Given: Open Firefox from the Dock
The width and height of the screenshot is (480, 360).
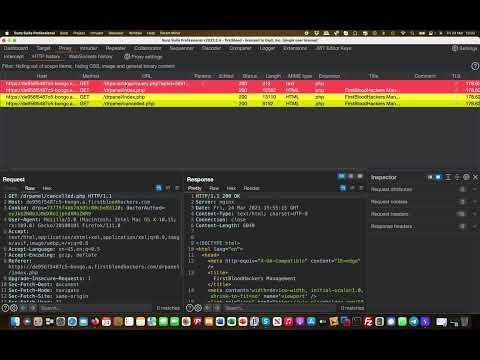Looking at the screenshot, I should pyautogui.click(x=95, y=322).
